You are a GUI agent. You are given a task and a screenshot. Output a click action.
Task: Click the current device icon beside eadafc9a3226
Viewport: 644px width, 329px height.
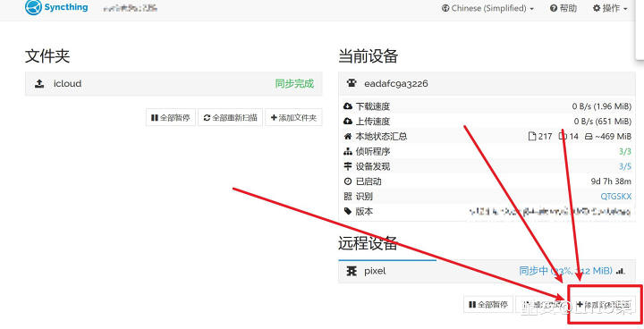(x=352, y=83)
